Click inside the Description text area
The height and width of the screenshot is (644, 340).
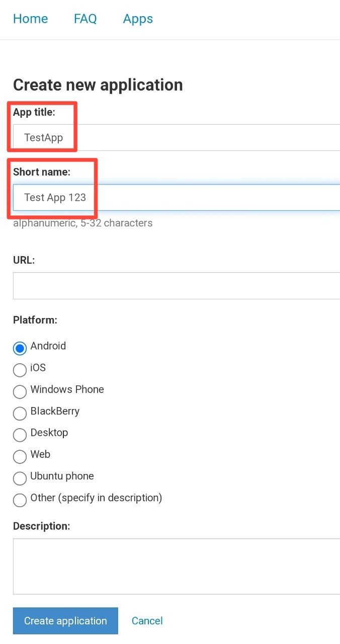176,566
